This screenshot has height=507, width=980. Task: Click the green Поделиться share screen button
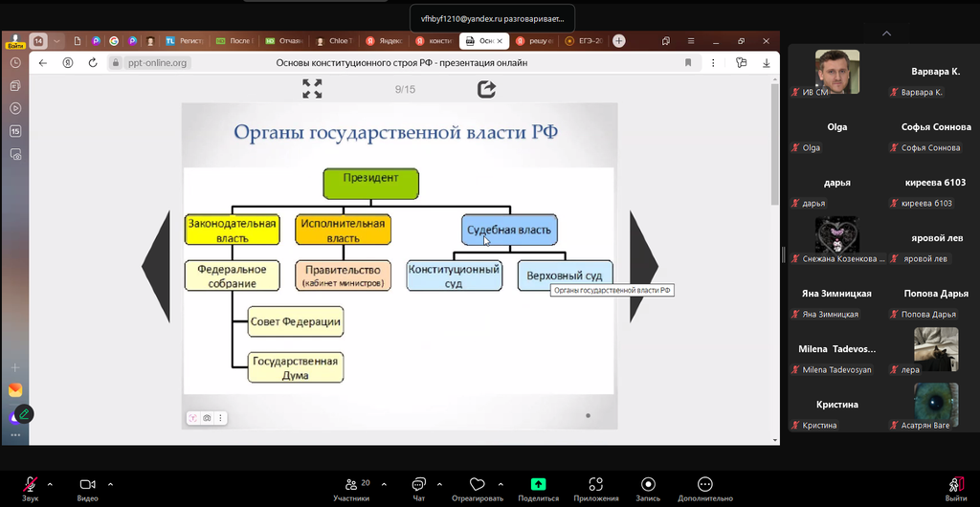[538, 485]
